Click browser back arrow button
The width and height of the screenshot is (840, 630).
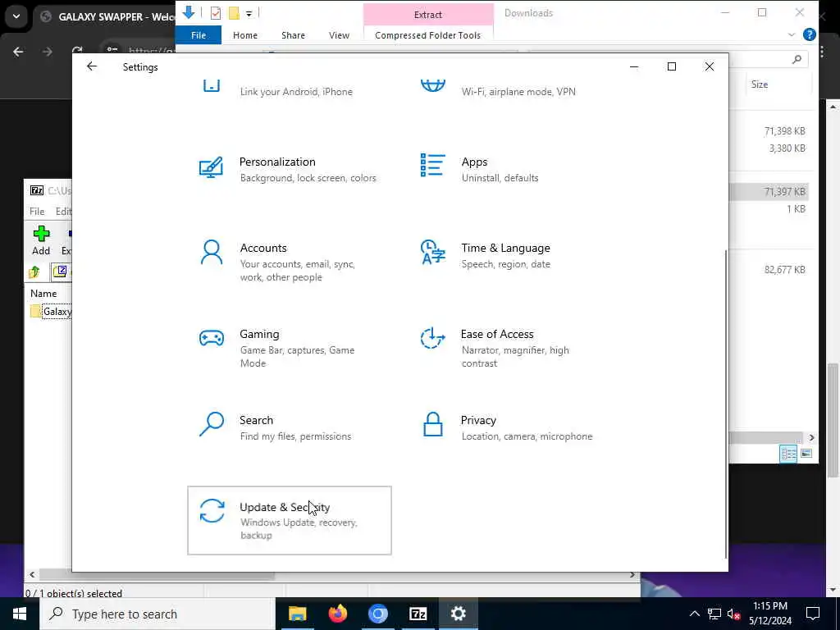(x=18, y=52)
